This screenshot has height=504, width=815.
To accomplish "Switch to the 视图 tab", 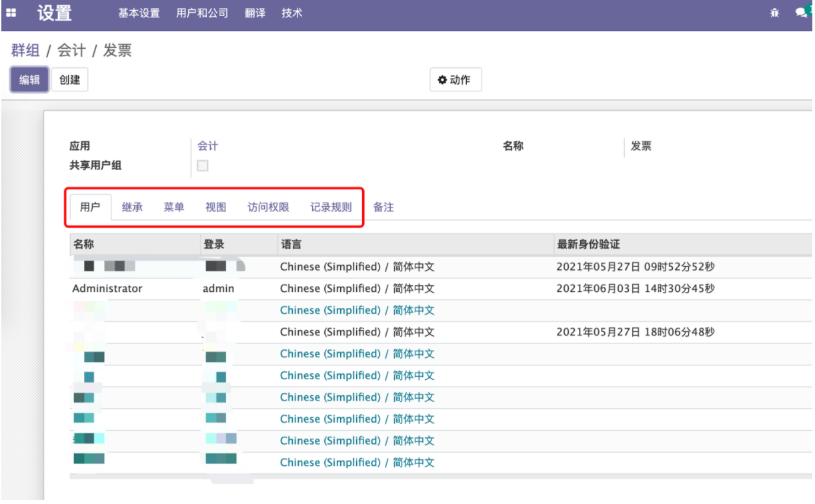I will coord(216,207).
